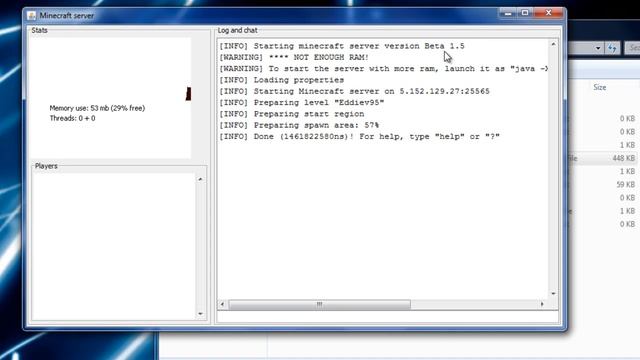Viewport: 640px width, 360px height.
Task: Click the 'Starting Minecraft server on 5.152.129.27:25565' line
Action: pyautogui.click(x=354, y=91)
